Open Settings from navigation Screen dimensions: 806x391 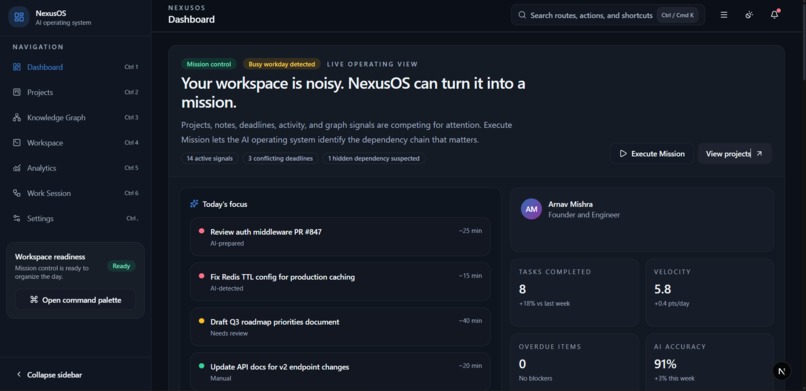(75, 218)
